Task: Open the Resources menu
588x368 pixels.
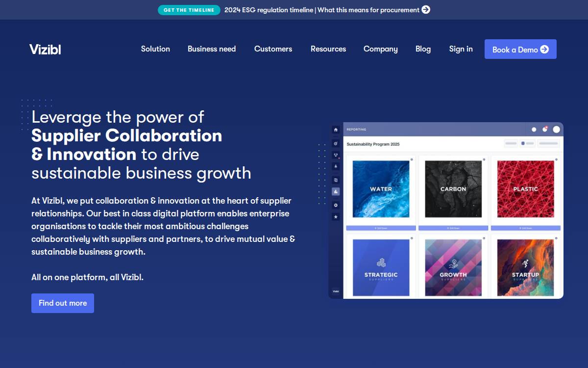Action: coord(328,49)
